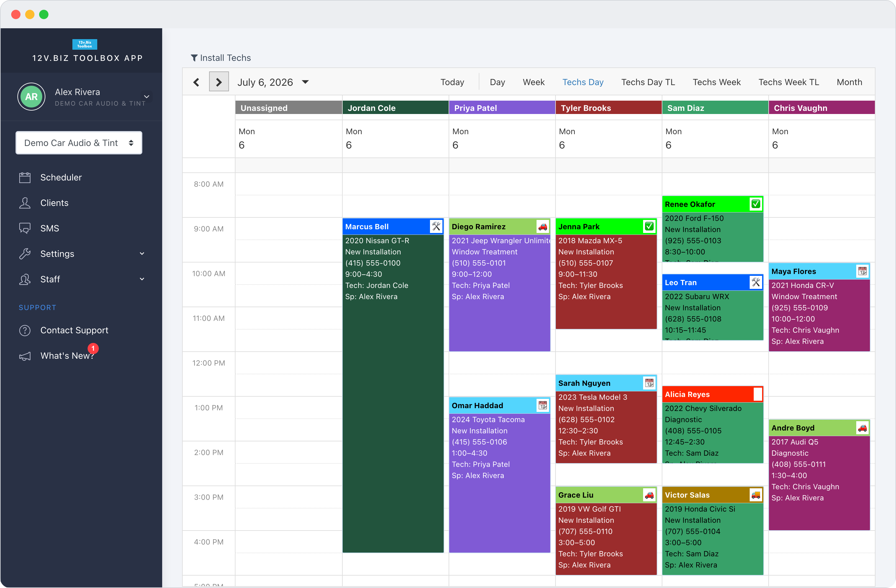Click the Install Techs filter funnel icon

point(194,57)
